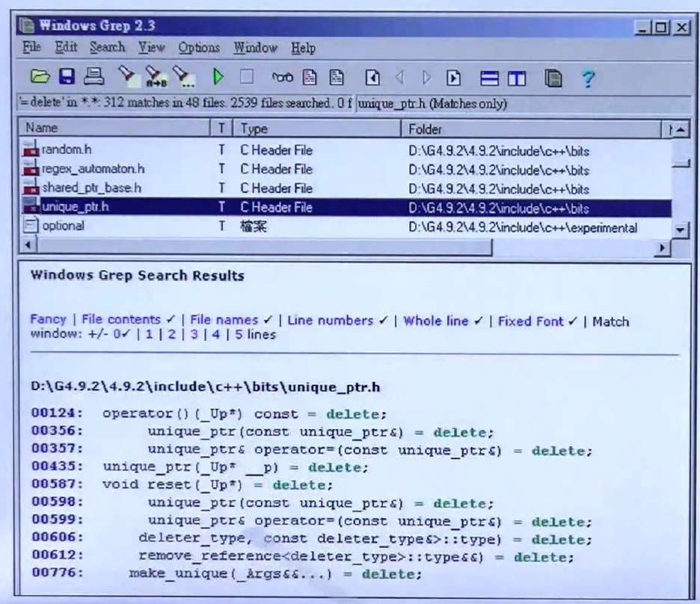Jump to last match page icon
700x604 pixels.
[x=453, y=78]
